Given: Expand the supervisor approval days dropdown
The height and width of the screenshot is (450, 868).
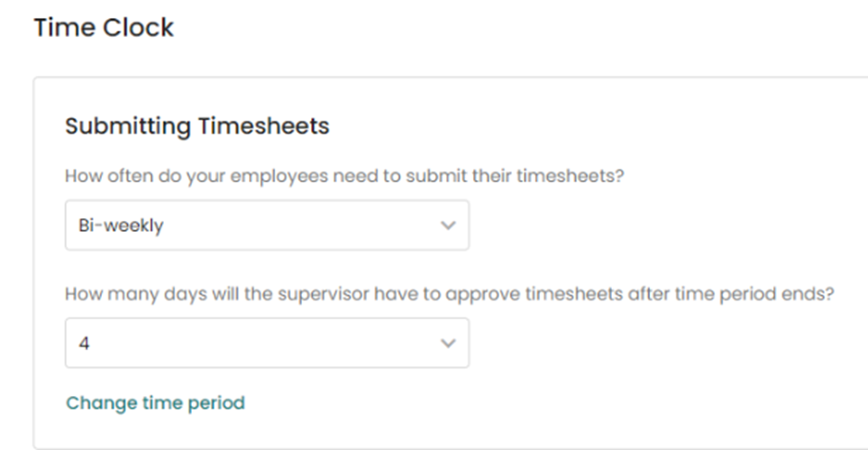Looking at the screenshot, I should click(267, 343).
